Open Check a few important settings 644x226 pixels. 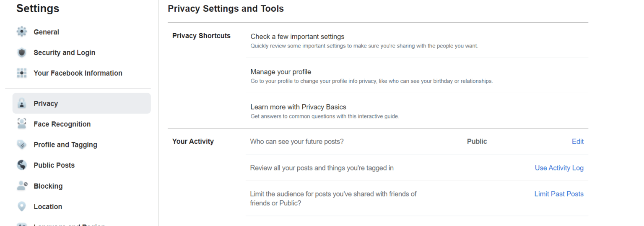click(x=297, y=37)
